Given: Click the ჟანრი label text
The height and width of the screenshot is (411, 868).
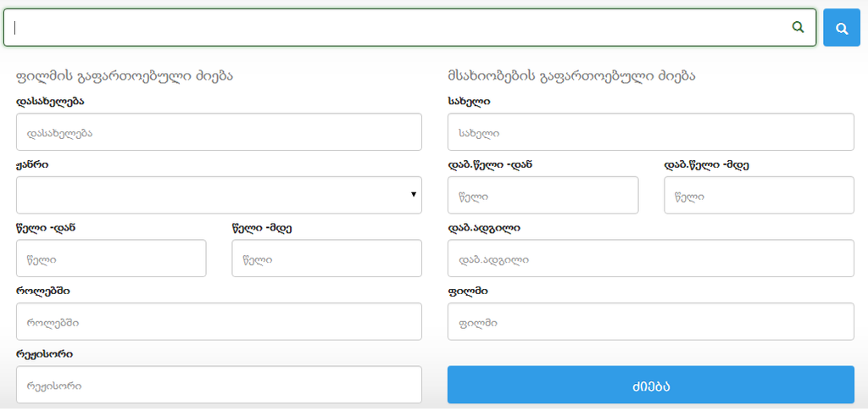Looking at the screenshot, I should tap(32, 165).
